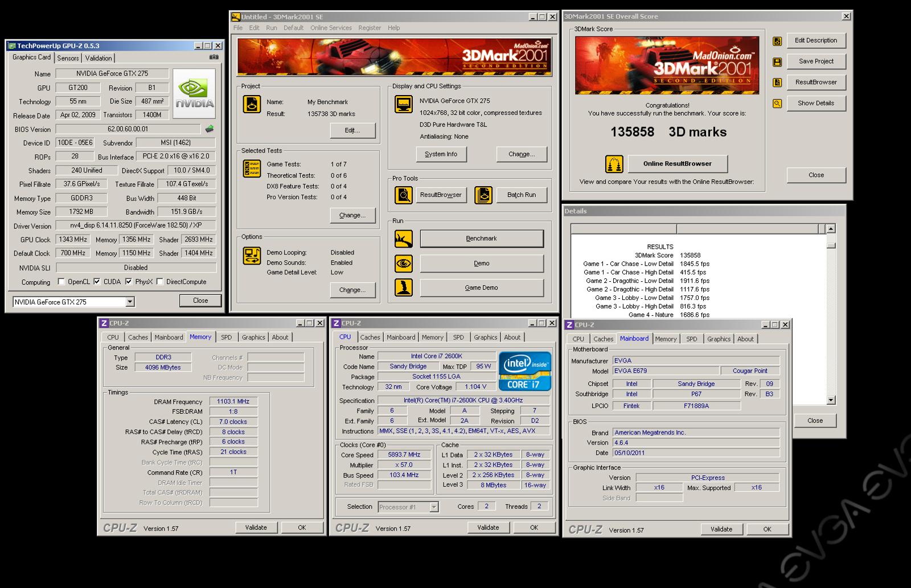Viewport: 911px width, 588px height.
Task: Open the Default menu in 3DMark2001
Action: (x=293, y=28)
